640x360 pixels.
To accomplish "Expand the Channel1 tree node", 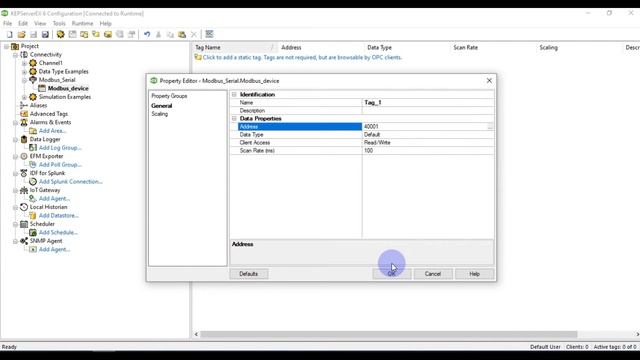I will pyautogui.click(x=24, y=63).
